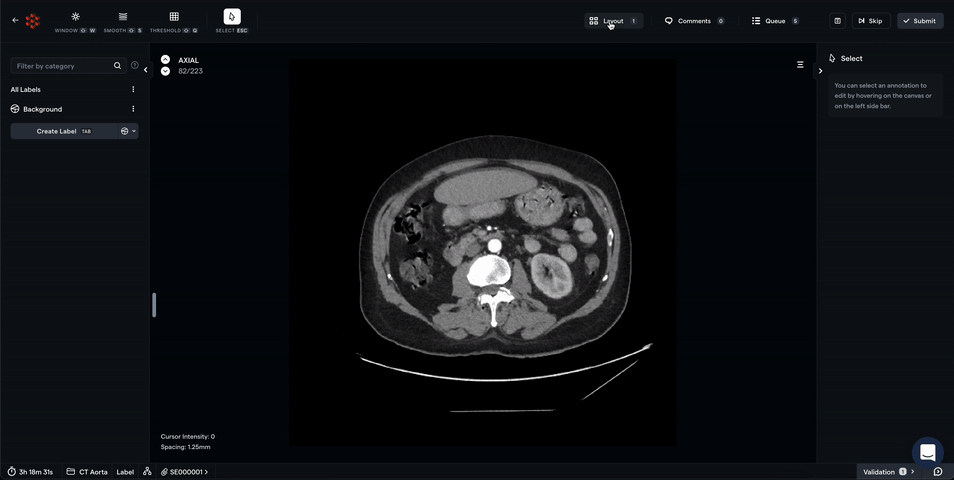Open the Background label options menu
Image resolution: width=954 pixels, height=480 pixels.
(133, 109)
